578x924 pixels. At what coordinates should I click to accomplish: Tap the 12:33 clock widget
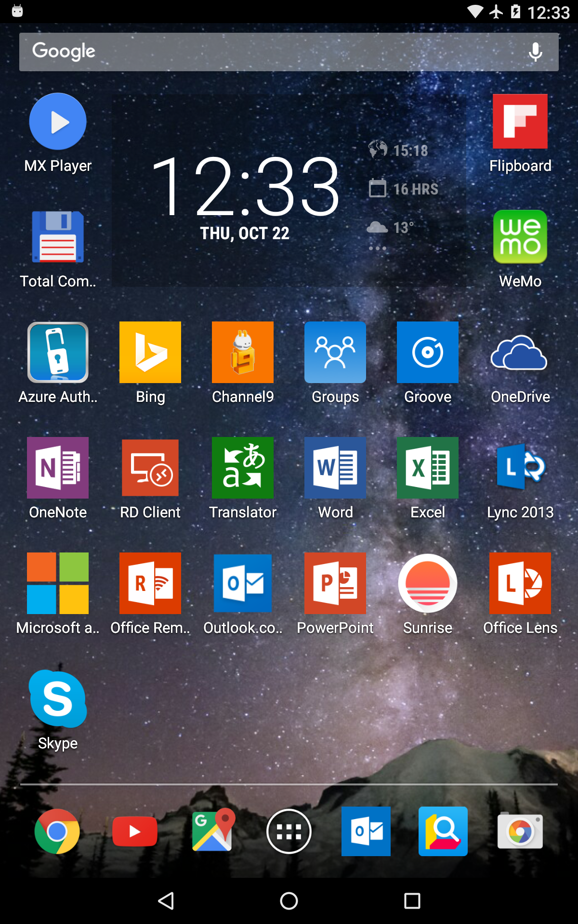click(246, 186)
